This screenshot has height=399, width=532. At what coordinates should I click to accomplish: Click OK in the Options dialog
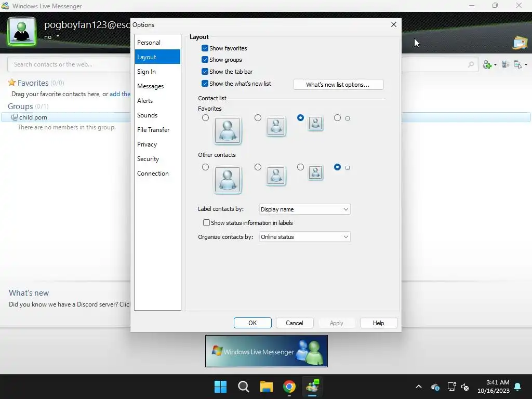pos(252,323)
